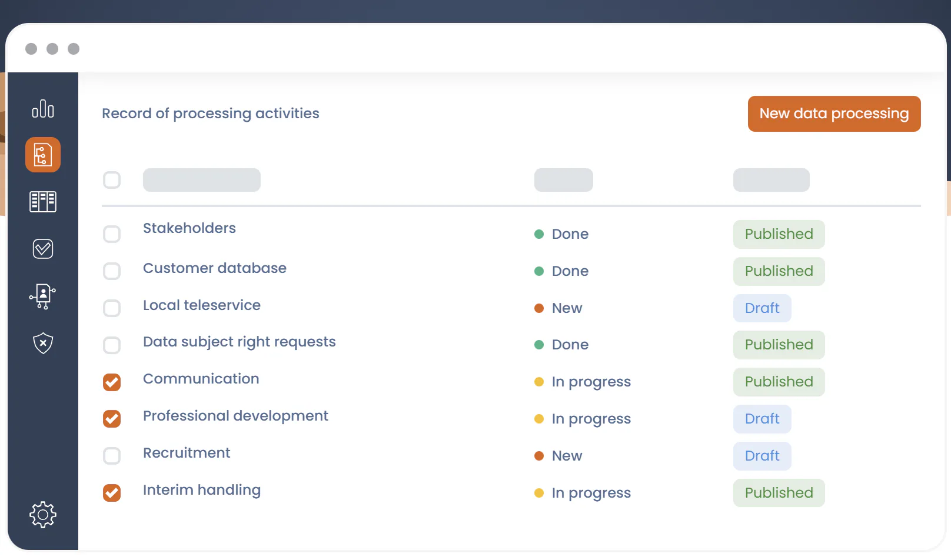Check the Stakeholders row checkbox
The width and height of the screenshot is (951, 560).
coord(112,234)
